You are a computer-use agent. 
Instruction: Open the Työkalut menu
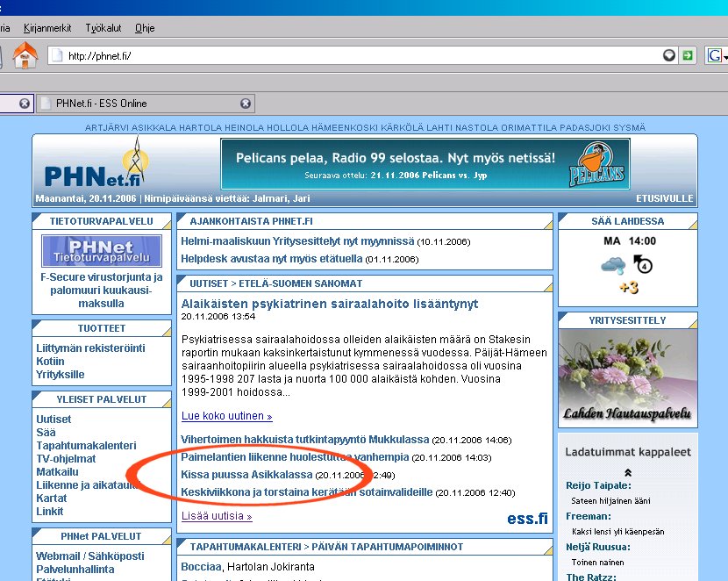(103, 28)
